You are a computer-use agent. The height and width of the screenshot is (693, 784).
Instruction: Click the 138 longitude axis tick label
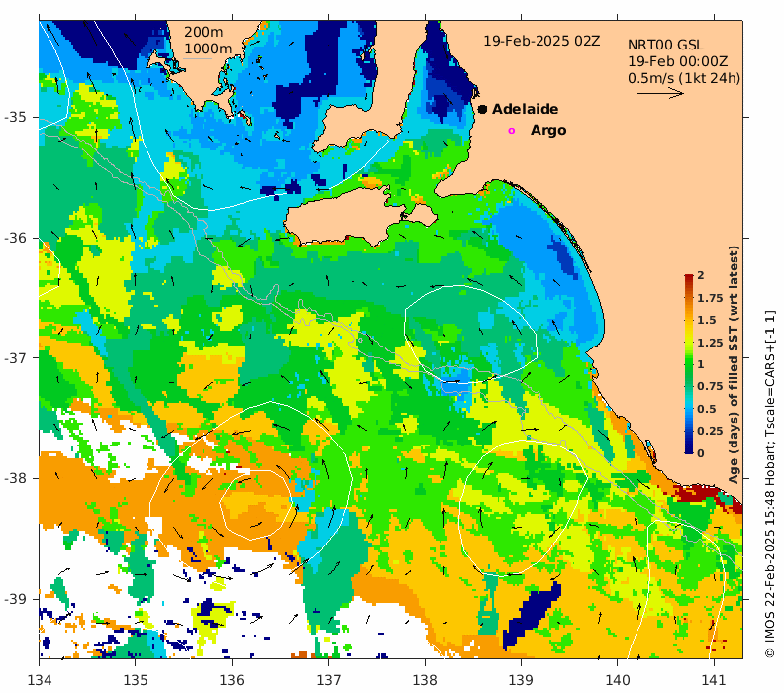[x=425, y=680]
